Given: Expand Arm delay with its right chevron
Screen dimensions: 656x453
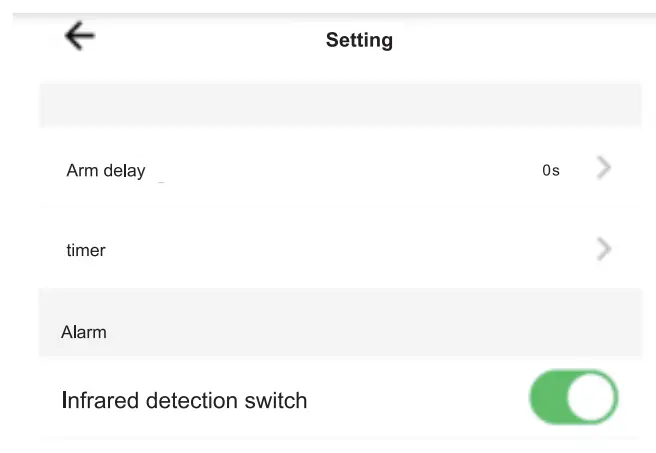Looking at the screenshot, I should tap(603, 169).
